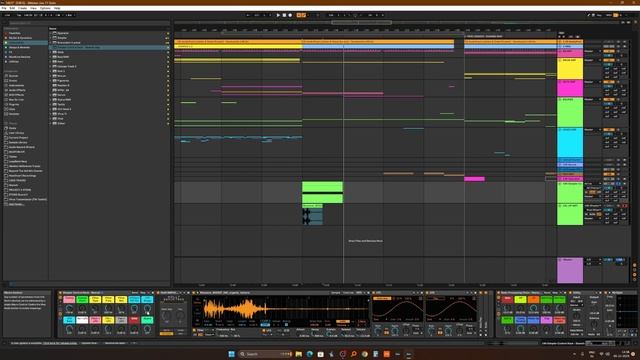
Task: Select the magenta clip in arrangement
Action: point(474,179)
